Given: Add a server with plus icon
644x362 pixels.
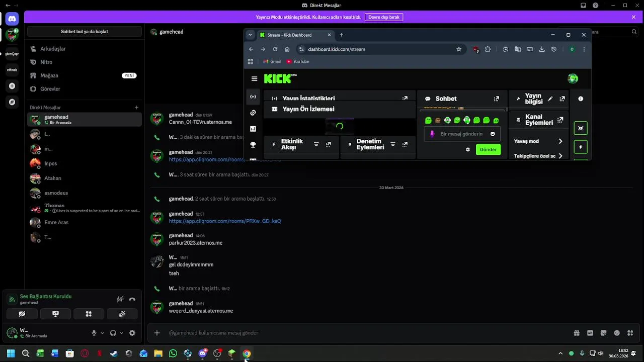Looking at the screenshot, I should (12, 86).
